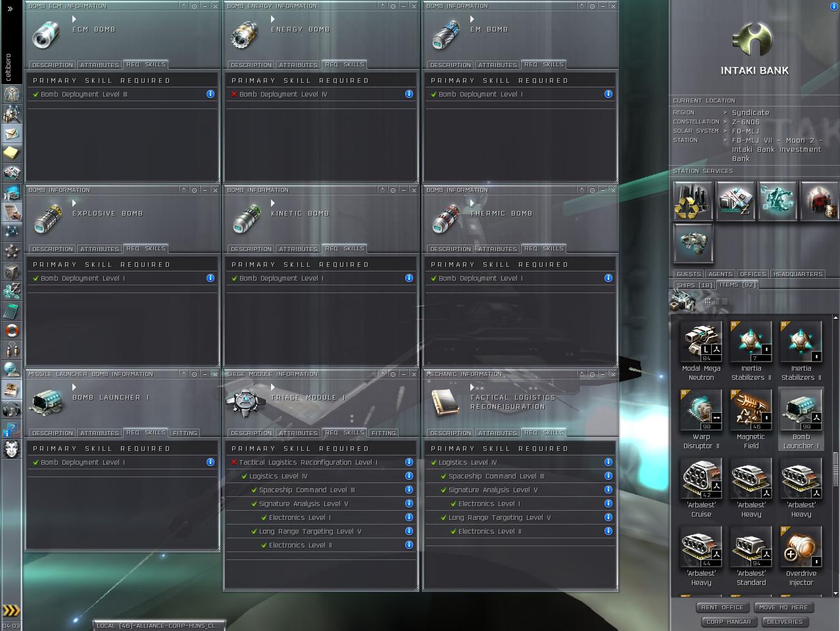Image resolution: width=840 pixels, height=631 pixels.
Task: Switch hangar items to plain list view
Action: (725, 301)
